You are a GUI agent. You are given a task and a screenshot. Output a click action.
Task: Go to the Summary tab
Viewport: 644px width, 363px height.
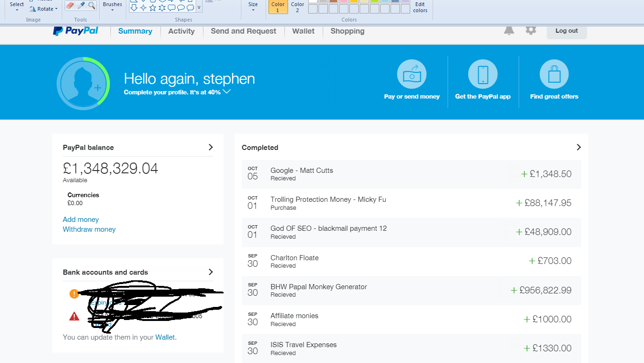[x=135, y=31]
